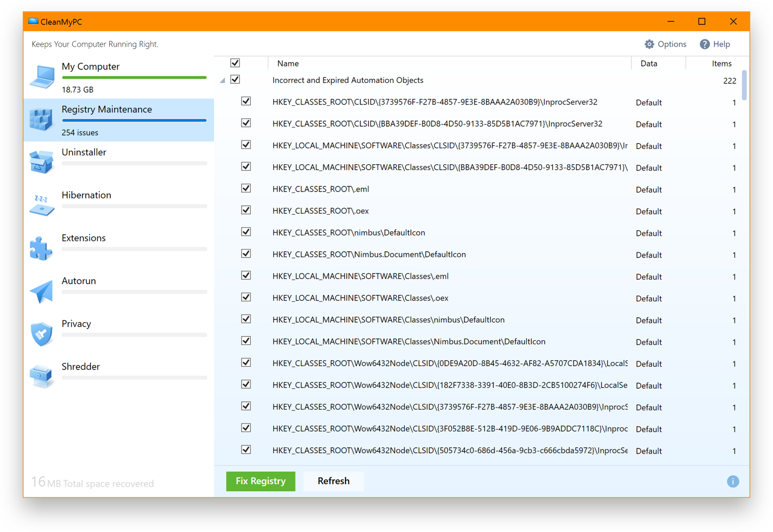Screen dimensions: 773x532
Task: Maximize the CleanMyPC window
Action: (x=702, y=22)
